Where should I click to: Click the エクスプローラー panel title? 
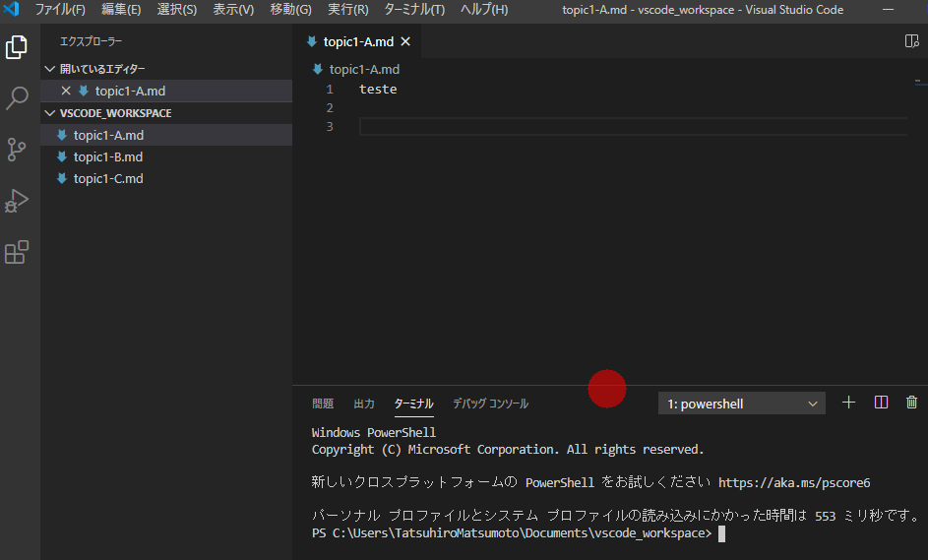[x=92, y=41]
